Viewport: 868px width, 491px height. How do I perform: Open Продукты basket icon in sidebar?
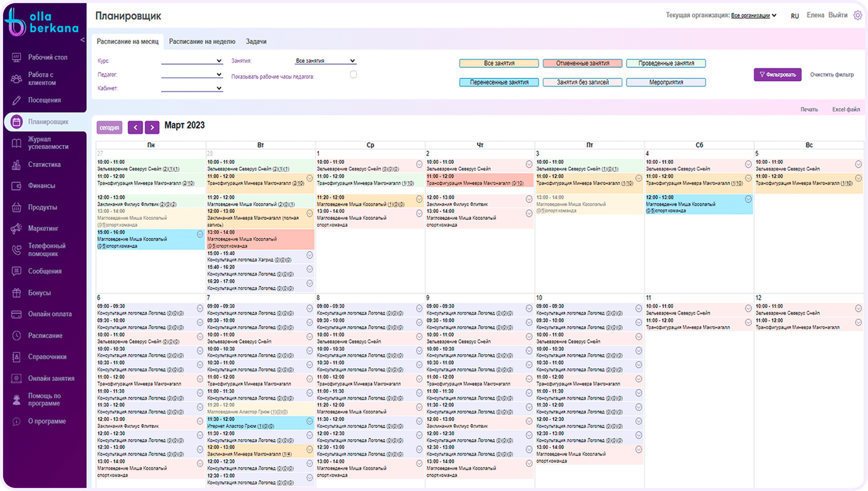[16, 207]
